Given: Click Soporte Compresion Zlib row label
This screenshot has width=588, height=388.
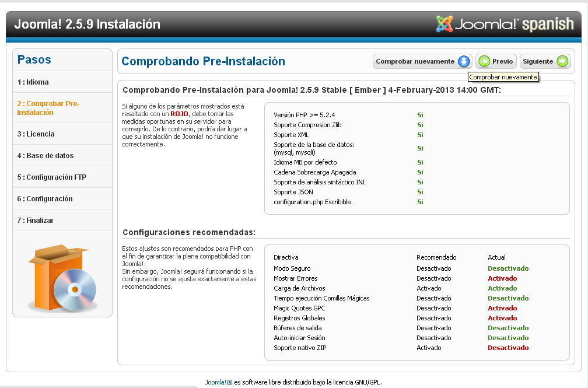Looking at the screenshot, I should [x=307, y=125].
